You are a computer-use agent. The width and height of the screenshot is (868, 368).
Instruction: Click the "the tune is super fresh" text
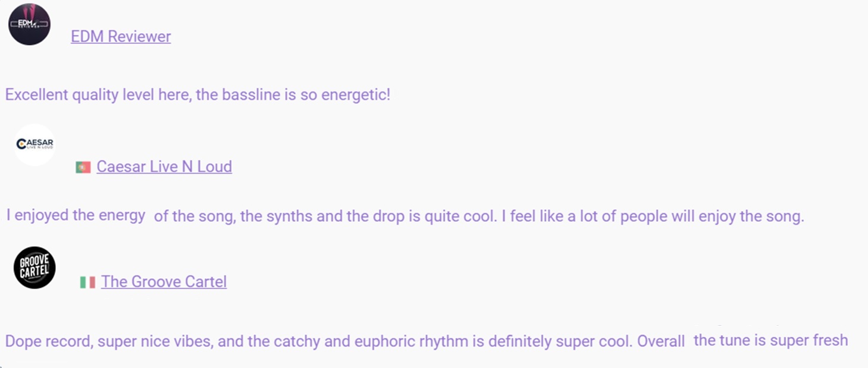(x=771, y=341)
